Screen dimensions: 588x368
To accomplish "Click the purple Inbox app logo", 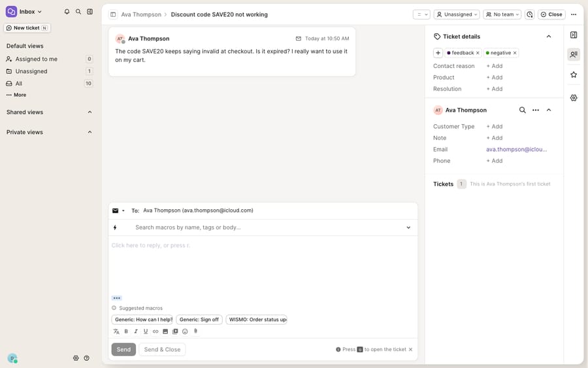I will pos(11,12).
